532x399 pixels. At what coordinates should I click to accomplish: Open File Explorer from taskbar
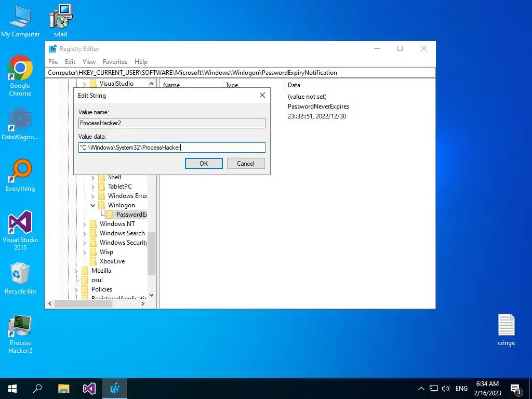(x=63, y=389)
